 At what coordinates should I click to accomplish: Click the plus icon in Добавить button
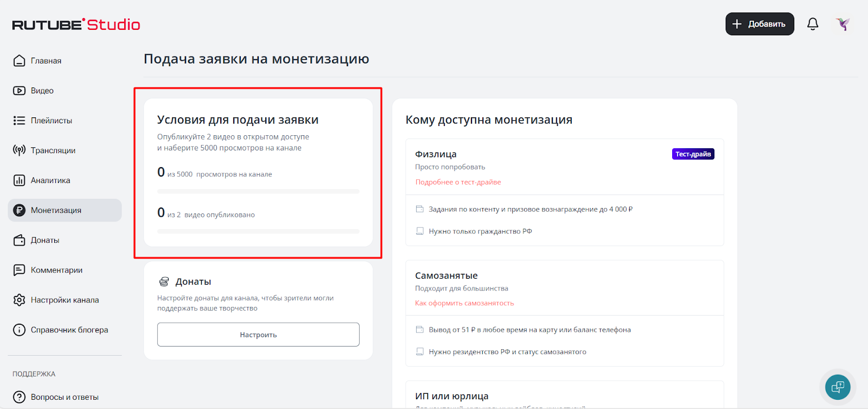[x=737, y=24]
